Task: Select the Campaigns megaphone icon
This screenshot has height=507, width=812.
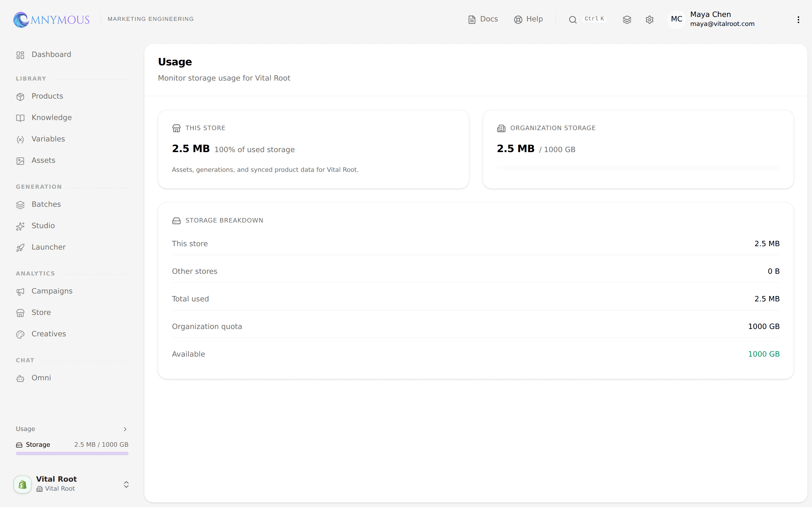Action: click(21, 292)
